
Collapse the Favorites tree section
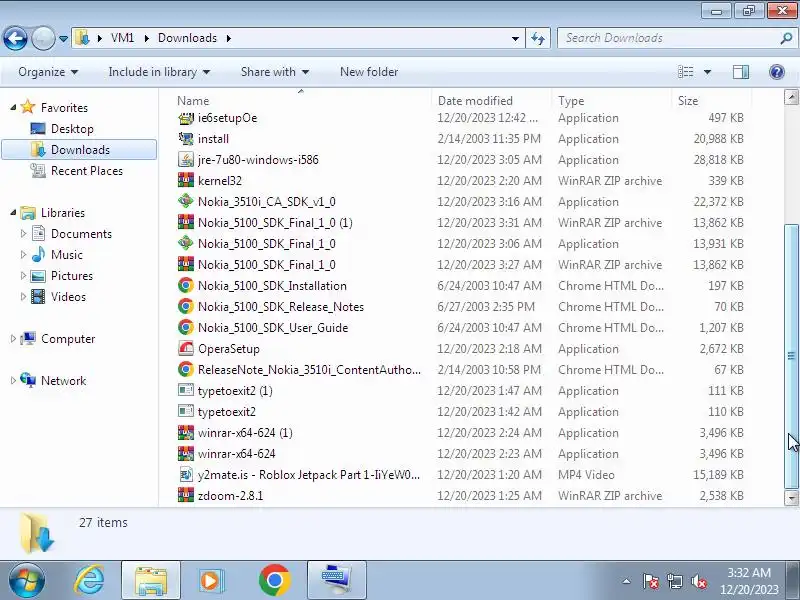pyautogui.click(x=13, y=108)
